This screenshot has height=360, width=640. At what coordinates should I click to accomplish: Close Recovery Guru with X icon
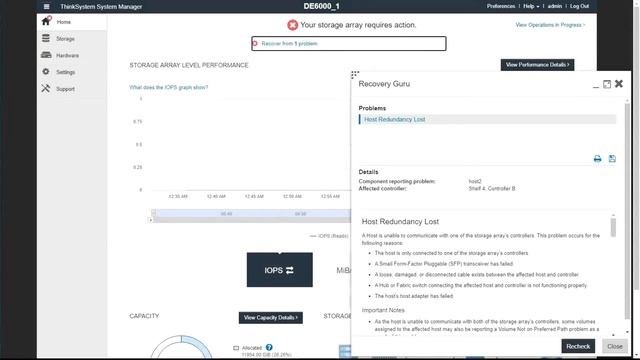(x=619, y=84)
